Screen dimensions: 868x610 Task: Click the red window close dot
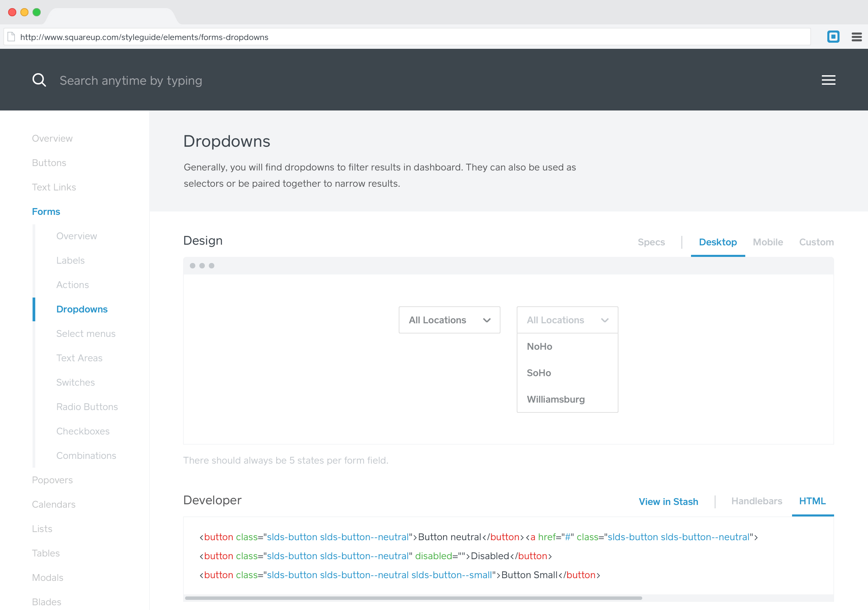click(12, 12)
